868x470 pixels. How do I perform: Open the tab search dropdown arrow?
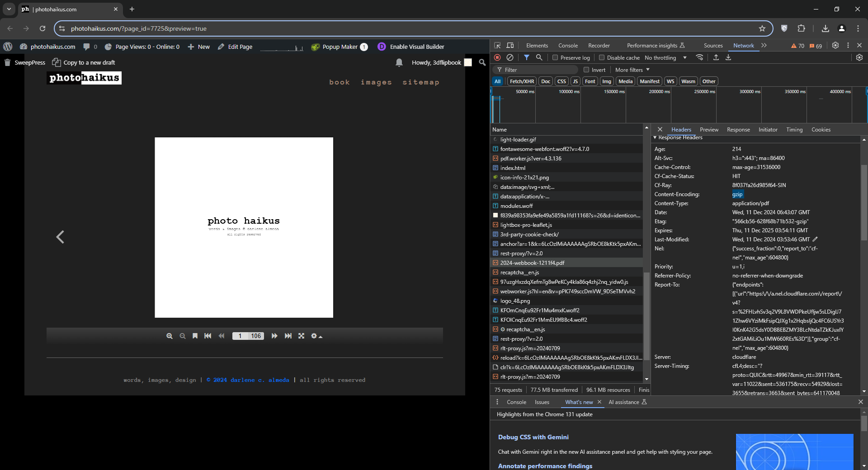9,9
